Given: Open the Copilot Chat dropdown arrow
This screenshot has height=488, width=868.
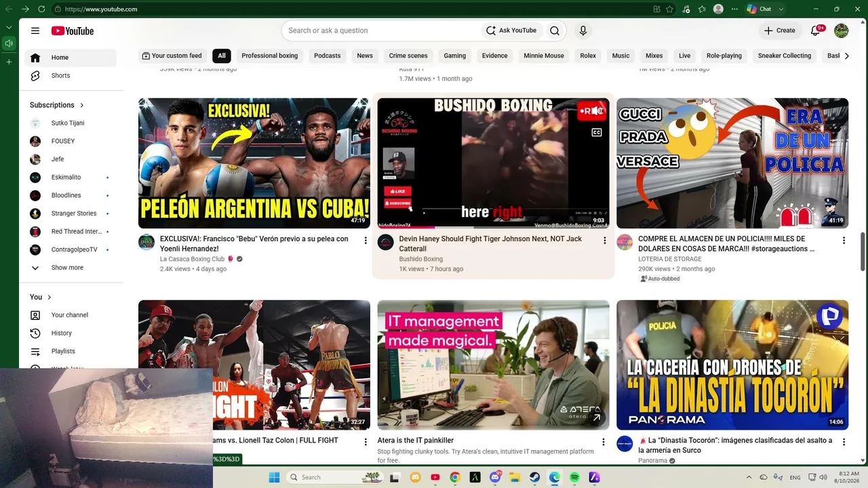Looking at the screenshot, I should click(781, 9).
